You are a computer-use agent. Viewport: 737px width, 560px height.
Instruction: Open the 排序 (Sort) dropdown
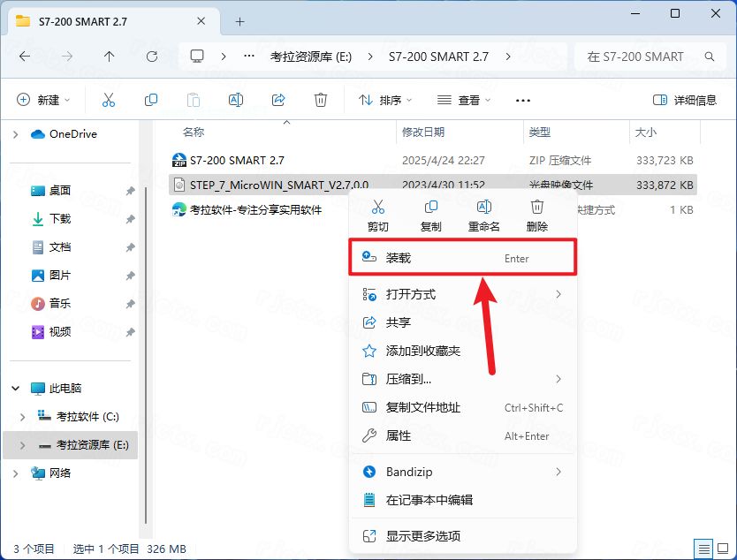coord(384,99)
